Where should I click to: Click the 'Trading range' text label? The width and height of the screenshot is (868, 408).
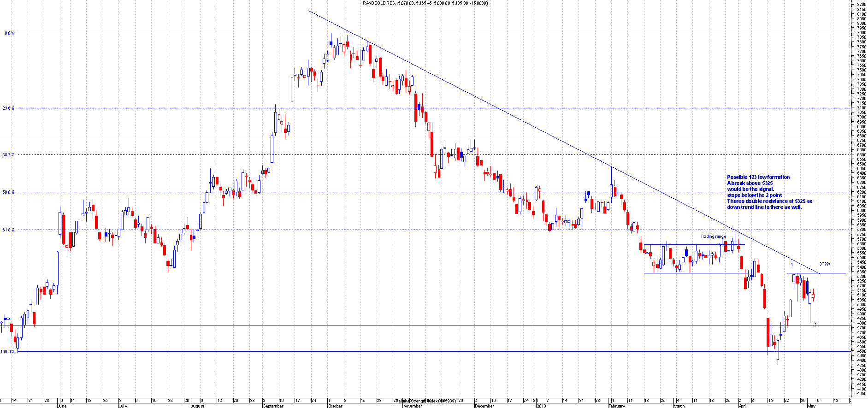coord(713,237)
